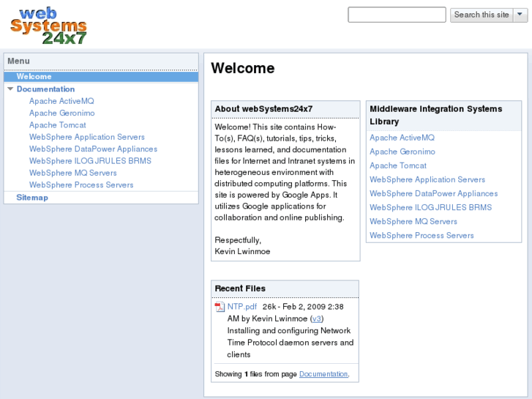The width and height of the screenshot is (532, 399).
Task: Click WebSphere DataPower Appliances in Middleware Library
Action: pos(434,193)
